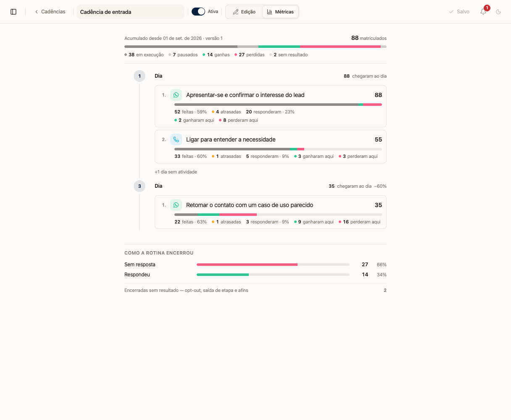Click '33 feitas · 60%' stat
The image size is (511, 420).
click(x=191, y=156)
